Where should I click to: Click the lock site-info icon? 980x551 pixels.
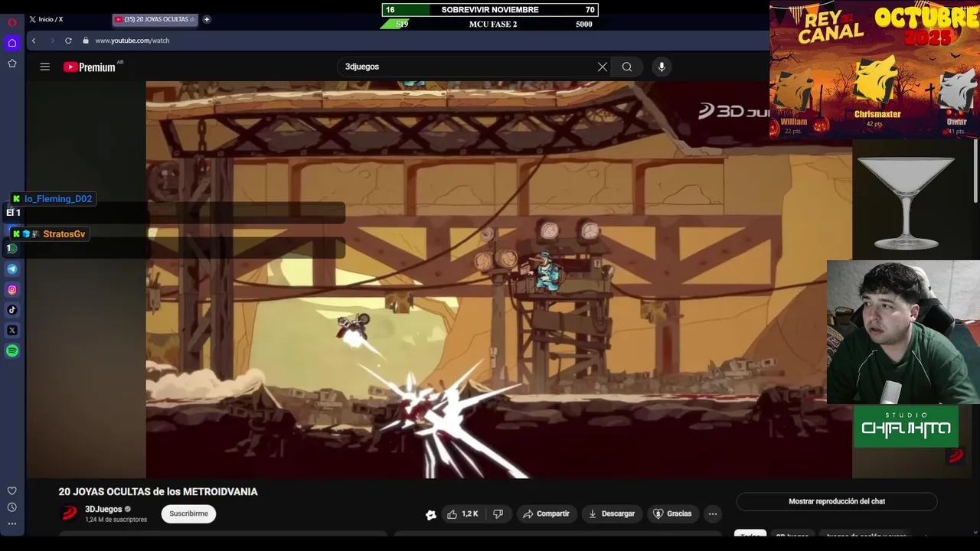pos(86,41)
